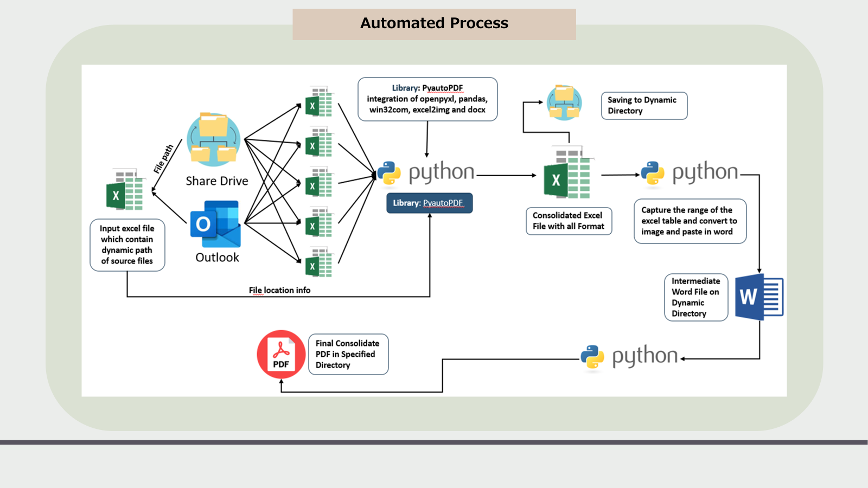Click the Saving to Dynamic Directory text box
Viewport: 868px width, 488px height.
click(644, 106)
